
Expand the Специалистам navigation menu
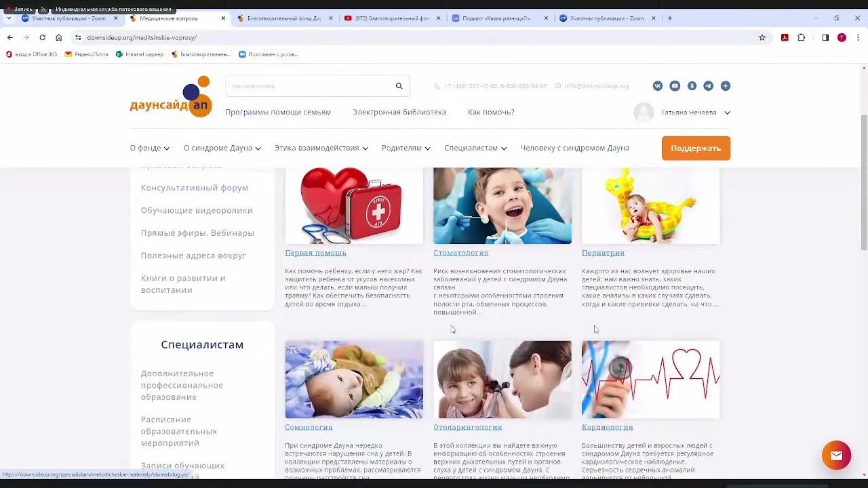(475, 148)
